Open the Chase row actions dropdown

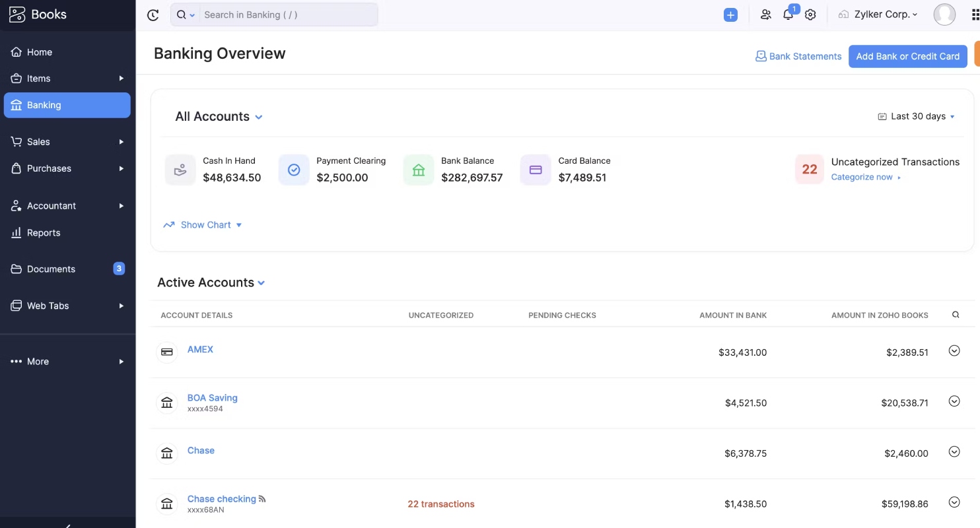click(x=954, y=452)
